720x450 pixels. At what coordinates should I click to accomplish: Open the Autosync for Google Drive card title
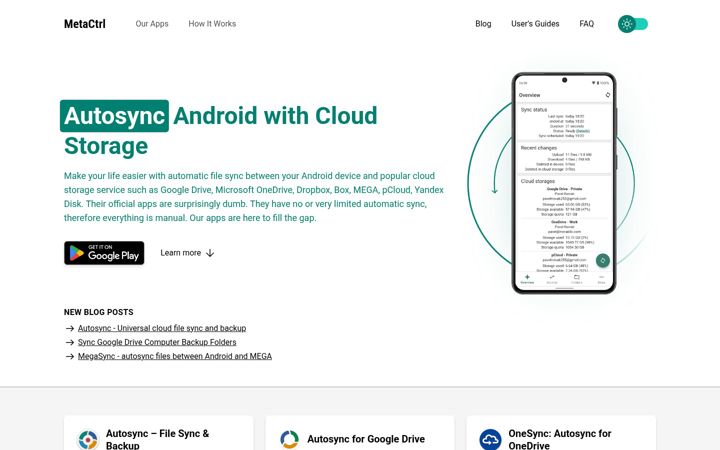(366, 439)
